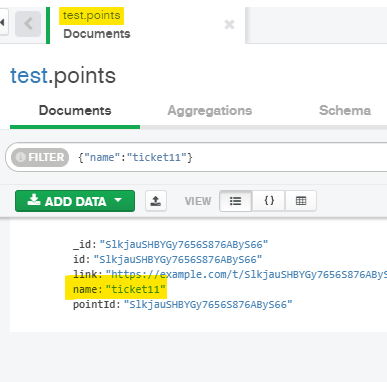Open the ADD DATA dropdown

click(x=75, y=201)
